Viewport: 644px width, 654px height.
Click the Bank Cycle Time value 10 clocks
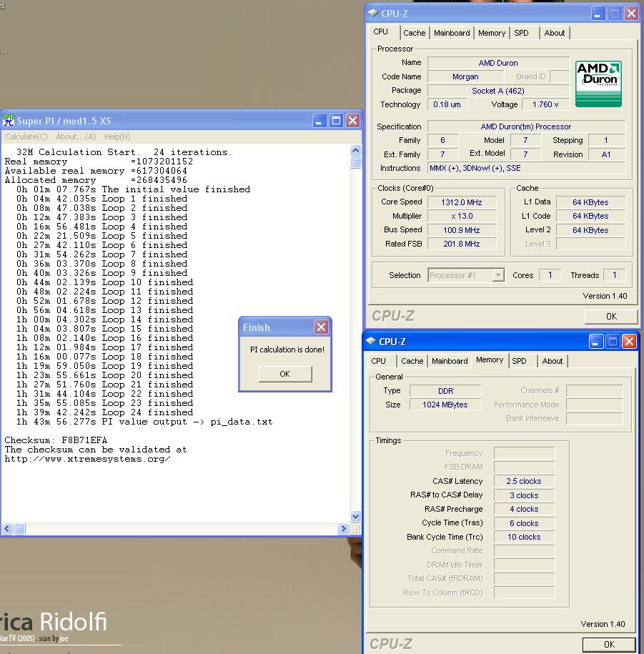[x=524, y=537]
